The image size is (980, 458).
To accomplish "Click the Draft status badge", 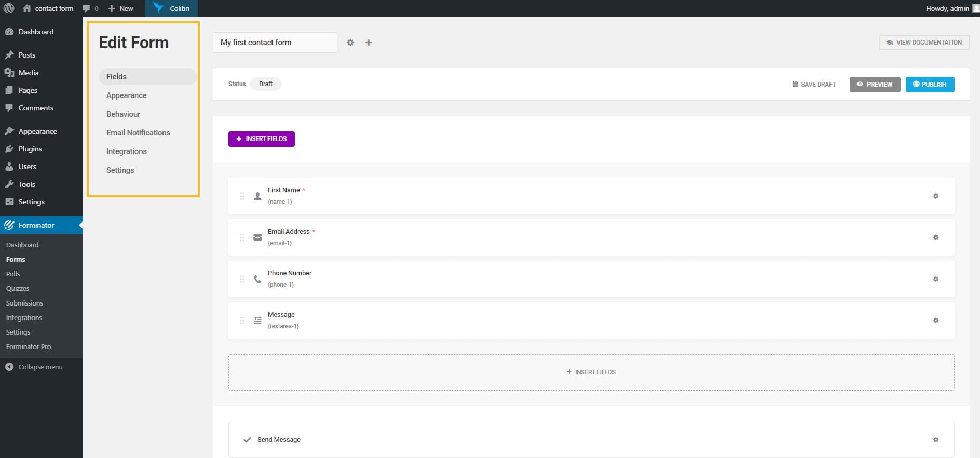I will 266,84.
